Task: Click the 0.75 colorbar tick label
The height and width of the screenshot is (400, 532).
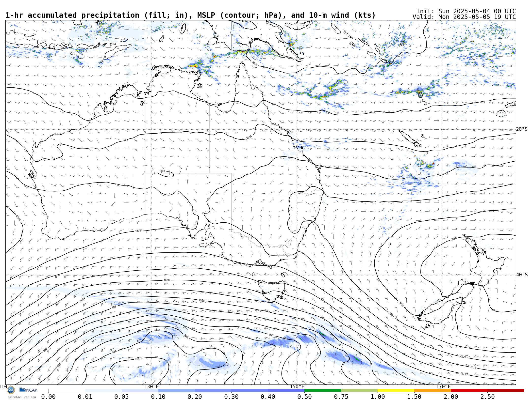Action: 341,397
